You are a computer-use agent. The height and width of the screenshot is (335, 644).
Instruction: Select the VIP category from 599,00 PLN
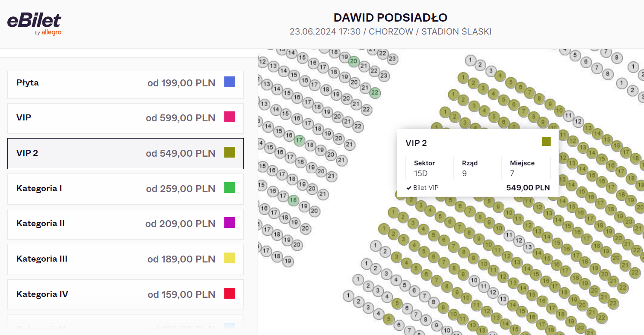(125, 118)
